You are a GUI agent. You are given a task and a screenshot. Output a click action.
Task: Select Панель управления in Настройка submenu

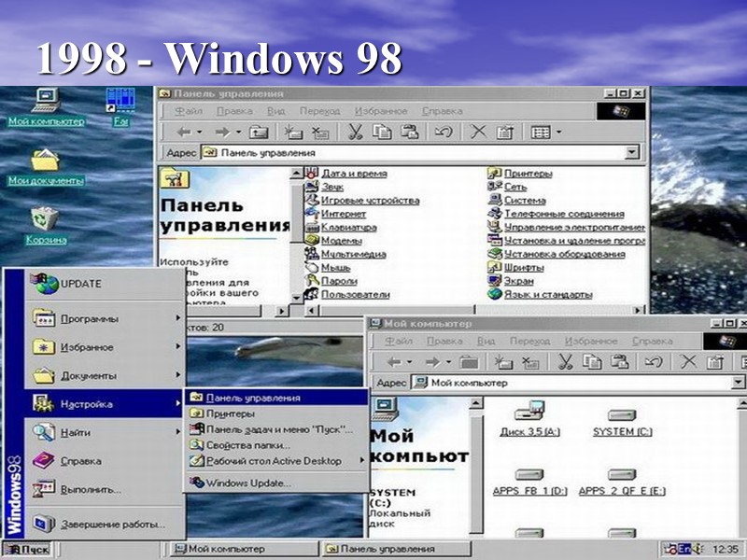coord(276,398)
